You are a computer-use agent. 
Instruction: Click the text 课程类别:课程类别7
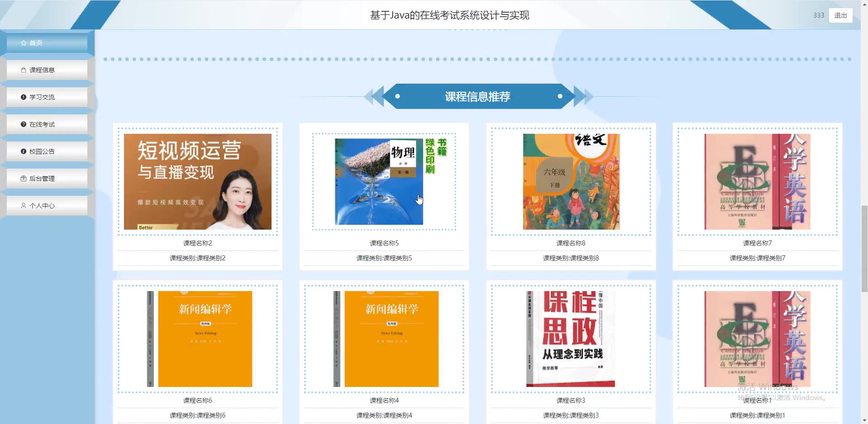(758, 258)
